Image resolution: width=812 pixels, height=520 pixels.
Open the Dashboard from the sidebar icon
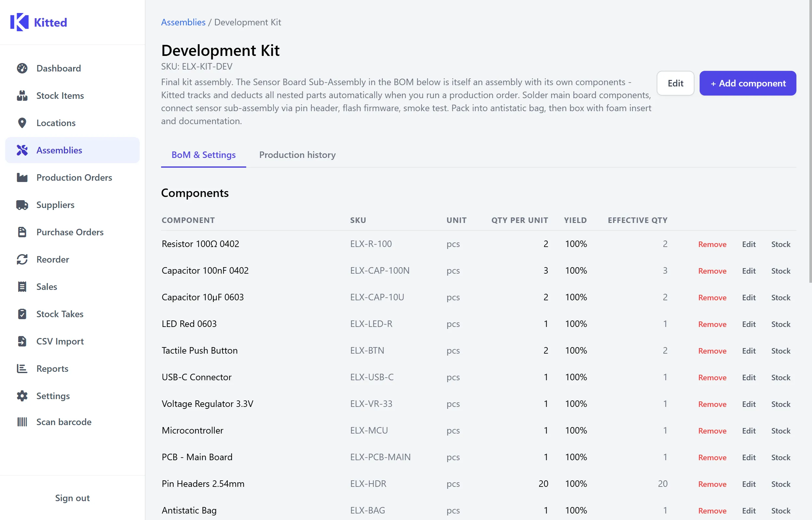(x=22, y=68)
